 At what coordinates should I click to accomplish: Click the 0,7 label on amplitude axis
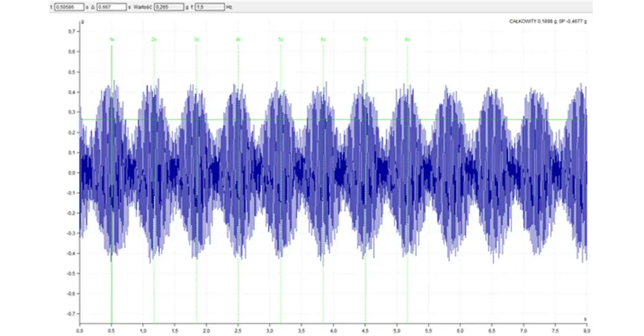[x=71, y=31]
